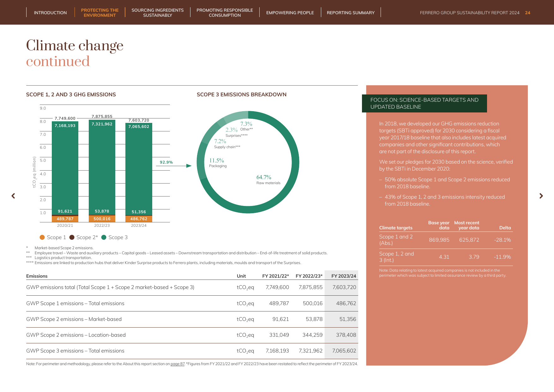Image resolution: width=554 pixels, height=392 pixels.
Task: Click the -28.1% delta value
Action: click(x=503, y=240)
